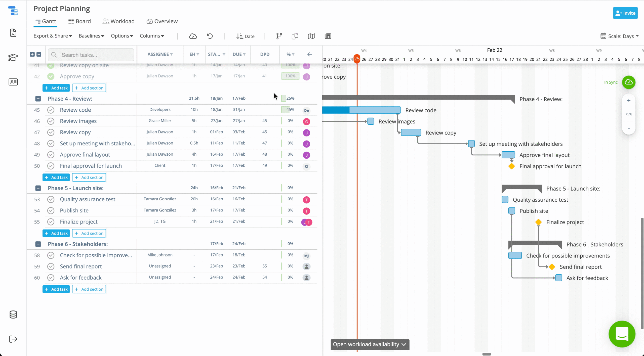Click the Invite button
Screen dimensions: 644x356
(625, 13)
